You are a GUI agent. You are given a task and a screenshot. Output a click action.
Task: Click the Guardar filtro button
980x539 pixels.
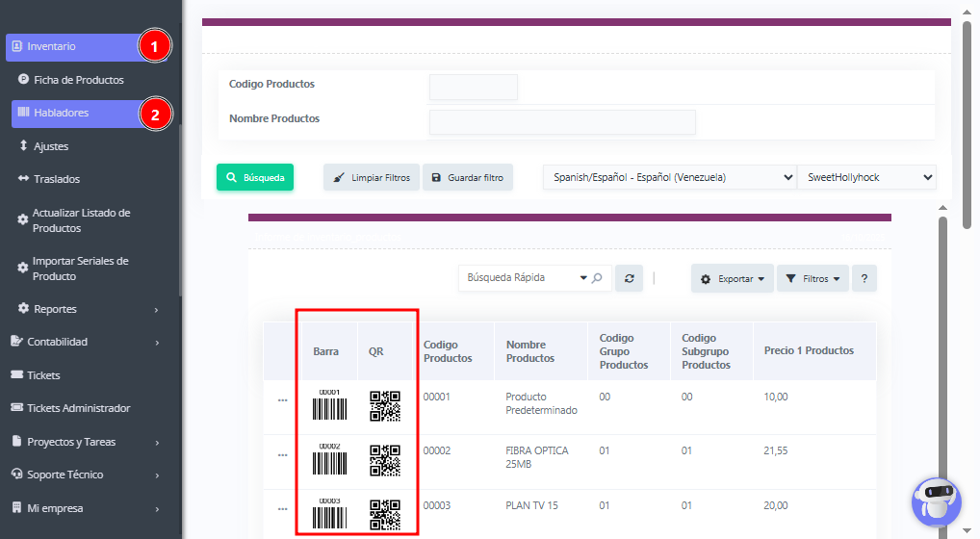[468, 177]
